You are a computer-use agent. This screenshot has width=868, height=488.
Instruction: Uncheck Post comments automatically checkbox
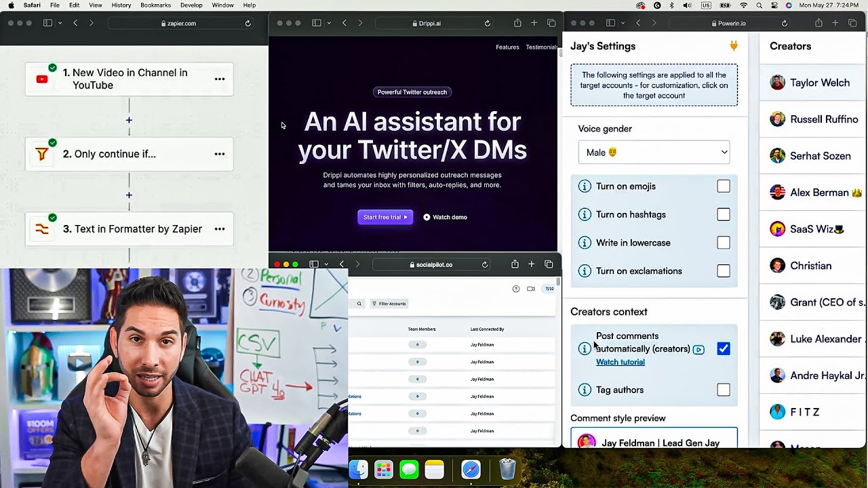724,349
